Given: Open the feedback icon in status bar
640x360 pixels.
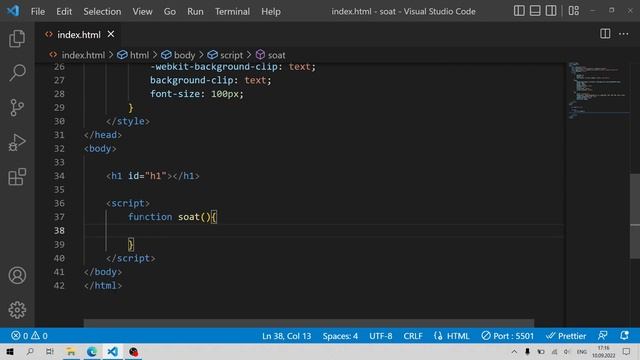Looking at the screenshot, I should [x=603, y=336].
